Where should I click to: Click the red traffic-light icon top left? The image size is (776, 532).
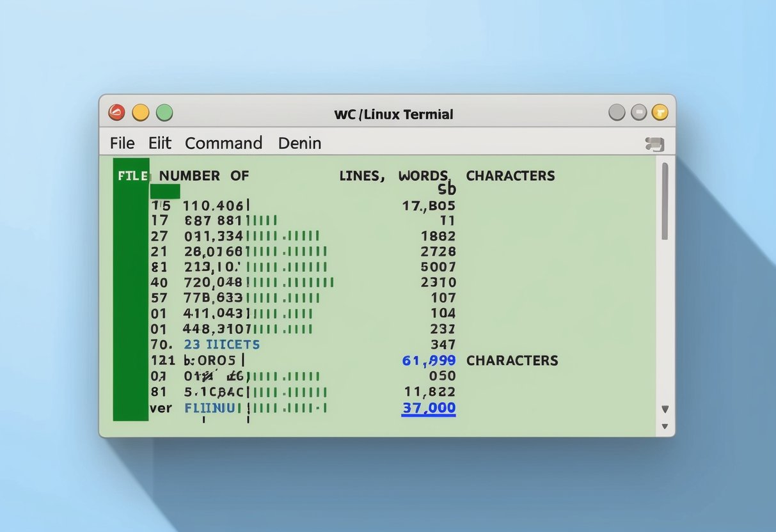tap(116, 112)
